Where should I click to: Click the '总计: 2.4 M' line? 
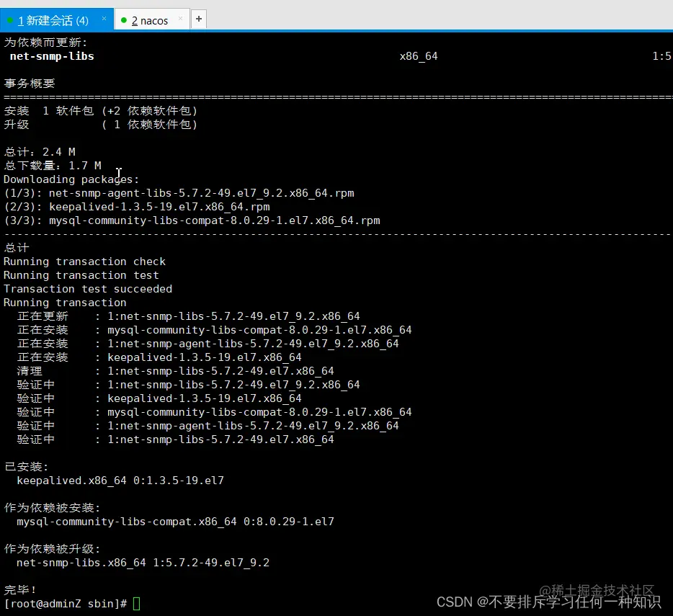pyautogui.click(x=40, y=151)
